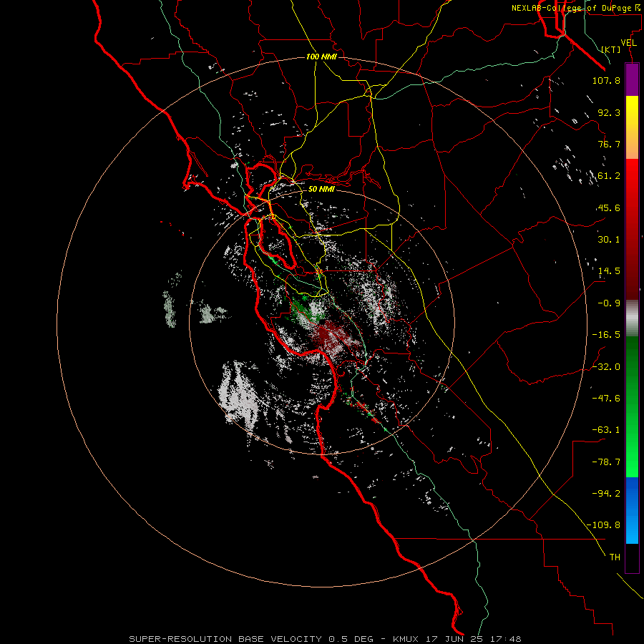Click the -0.9 value on velocity scale

(609, 303)
